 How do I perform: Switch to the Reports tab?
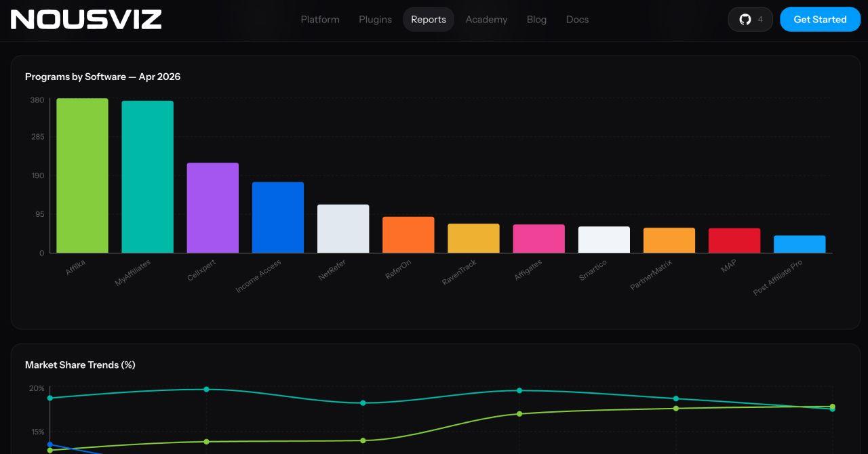coord(428,19)
